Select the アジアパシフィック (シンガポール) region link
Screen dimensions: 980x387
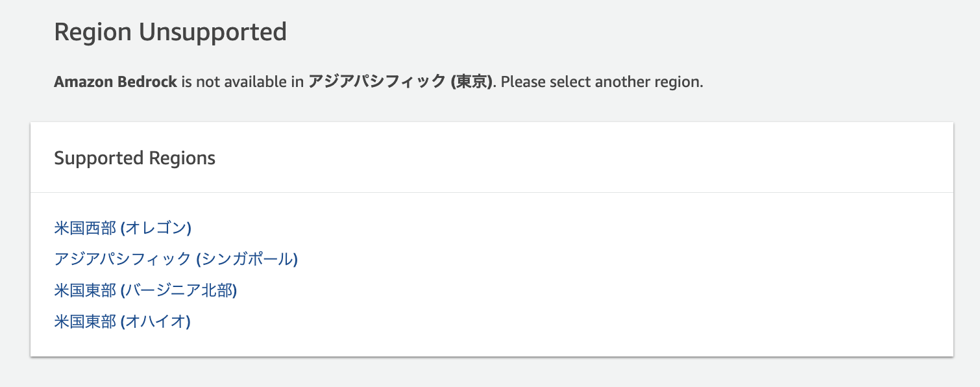pyautogui.click(x=175, y=259)
